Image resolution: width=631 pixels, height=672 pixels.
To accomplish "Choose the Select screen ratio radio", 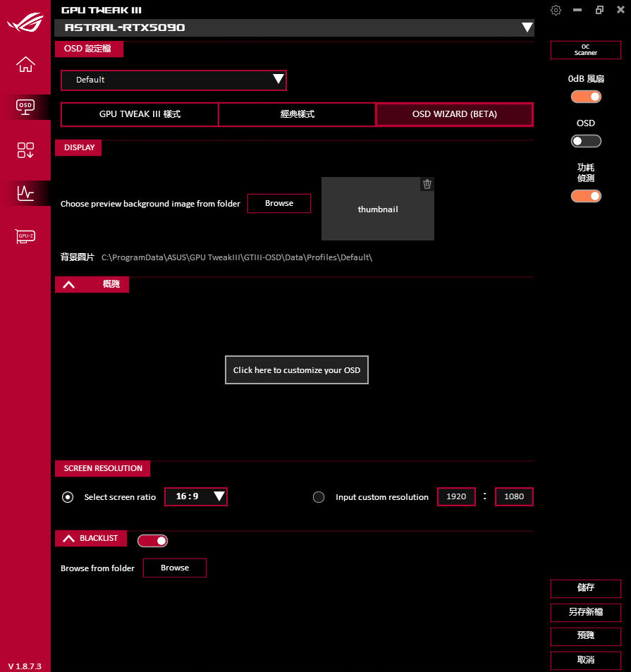I will point(68,497).
